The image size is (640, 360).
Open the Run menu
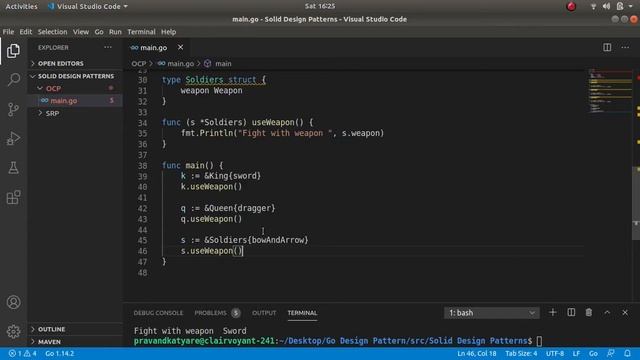click(115, 32)
